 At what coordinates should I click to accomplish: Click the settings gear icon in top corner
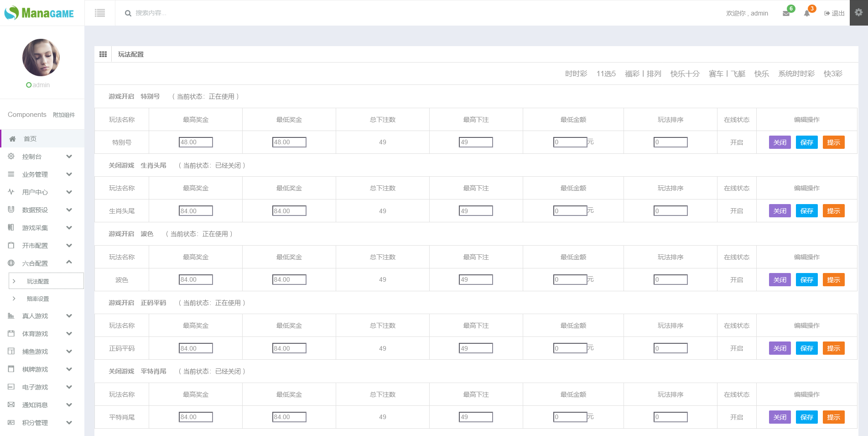pos(858,13)
